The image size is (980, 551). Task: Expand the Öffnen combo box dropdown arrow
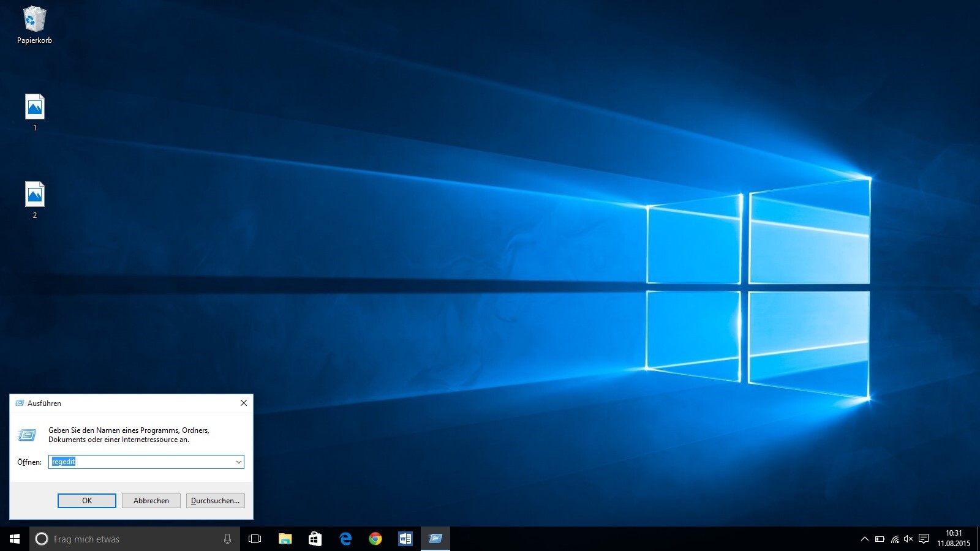pyautogui.click(x=238, y=462)
